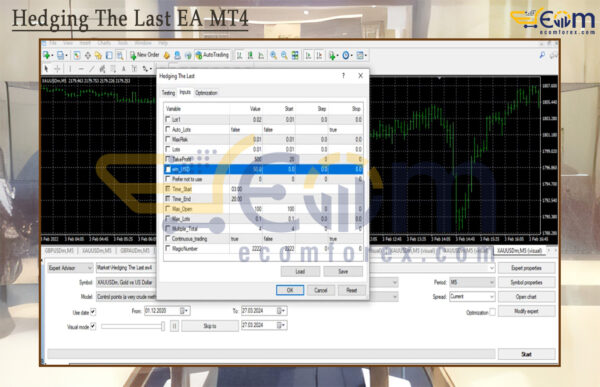The width and height of the screenshot is (600, 387).
Task: Select the crosshair tool
Action: click(x=57, y=69)
